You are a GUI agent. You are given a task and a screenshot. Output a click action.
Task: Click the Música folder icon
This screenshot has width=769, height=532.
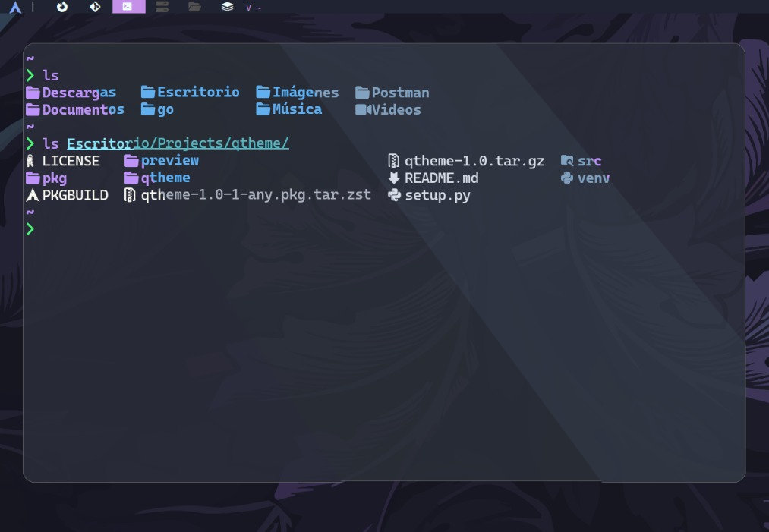point(263,109)
